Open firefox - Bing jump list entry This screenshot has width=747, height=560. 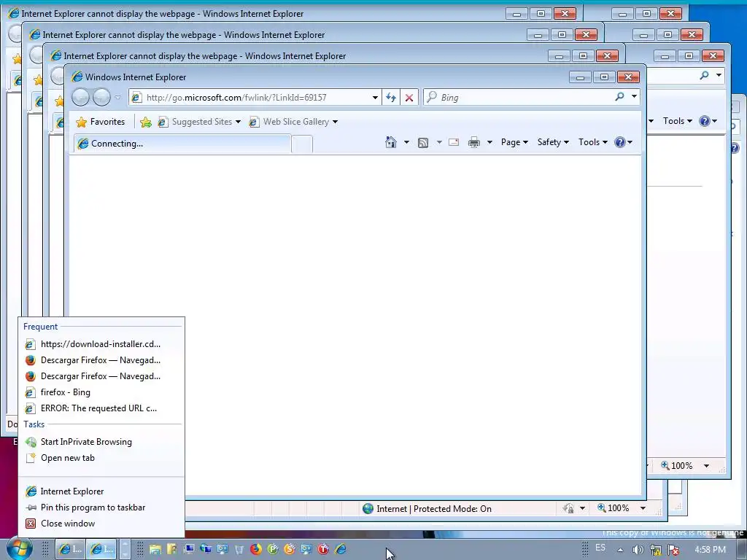point(101,392)
